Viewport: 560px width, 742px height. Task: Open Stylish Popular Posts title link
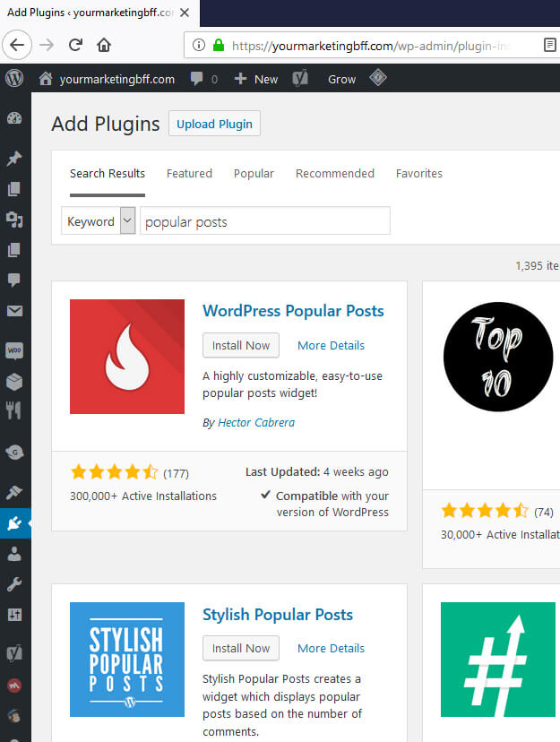[x=278, y=614]
